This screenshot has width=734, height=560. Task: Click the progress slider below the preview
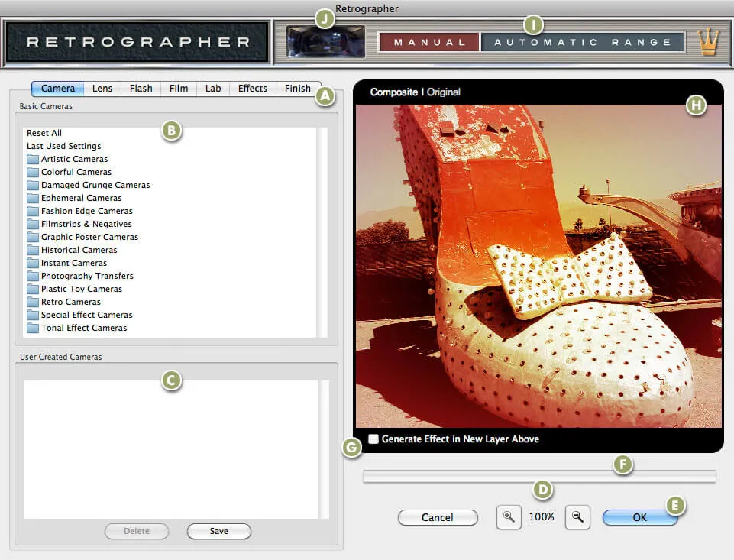pos(540,477)
